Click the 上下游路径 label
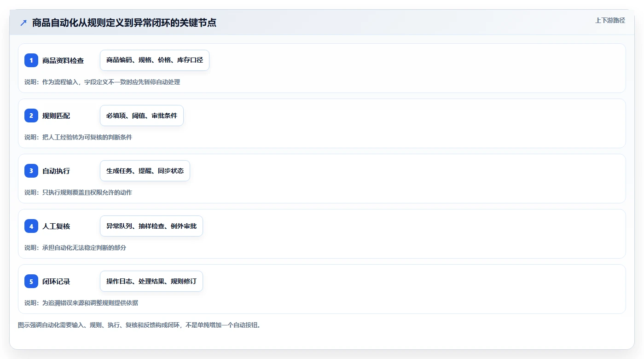This screenshot has height=359, width=644. (610, 20)
